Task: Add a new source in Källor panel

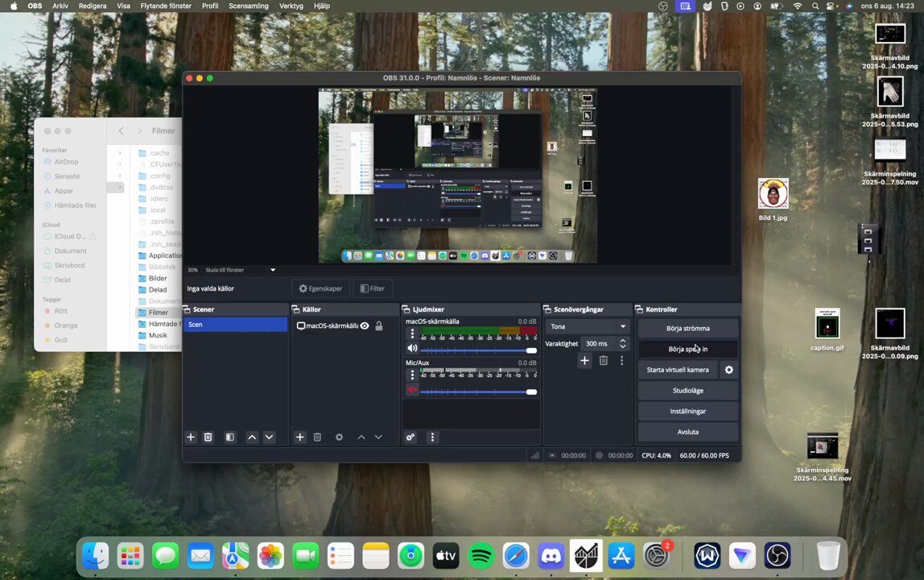Action: (x=300, y=437)
